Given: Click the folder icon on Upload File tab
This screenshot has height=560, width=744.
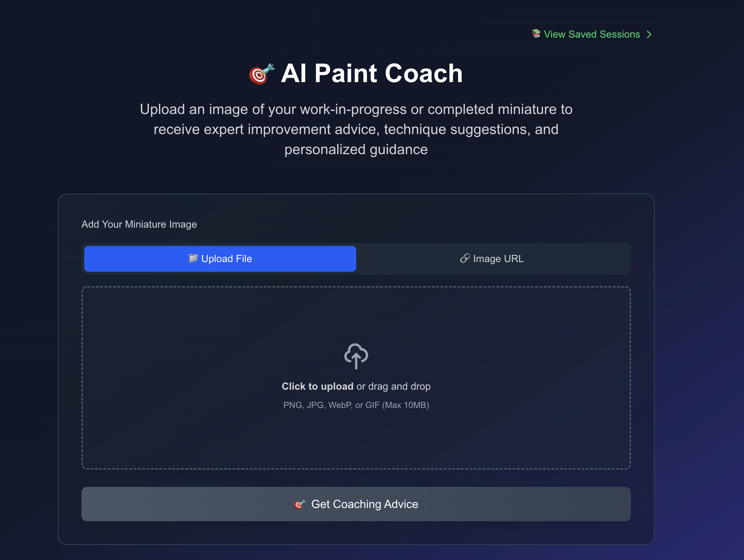Looking at the screenshot, I should tap(193, 258).
